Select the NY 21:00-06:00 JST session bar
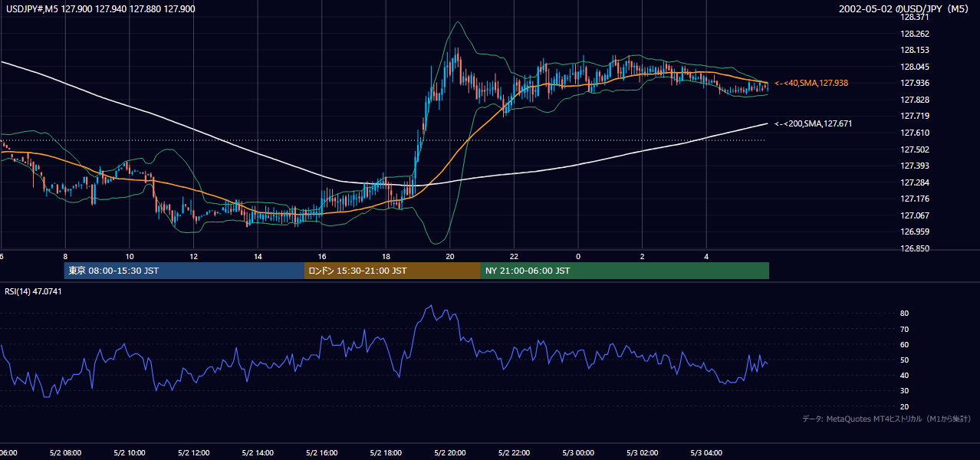980x460 pixels. point(625,271)
